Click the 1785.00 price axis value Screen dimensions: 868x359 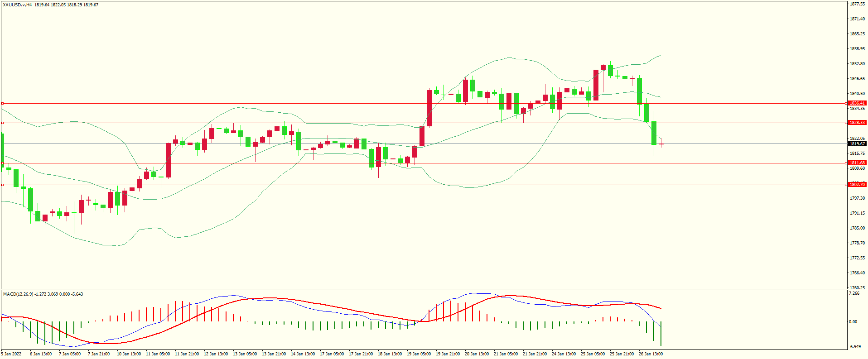point(857,228)
